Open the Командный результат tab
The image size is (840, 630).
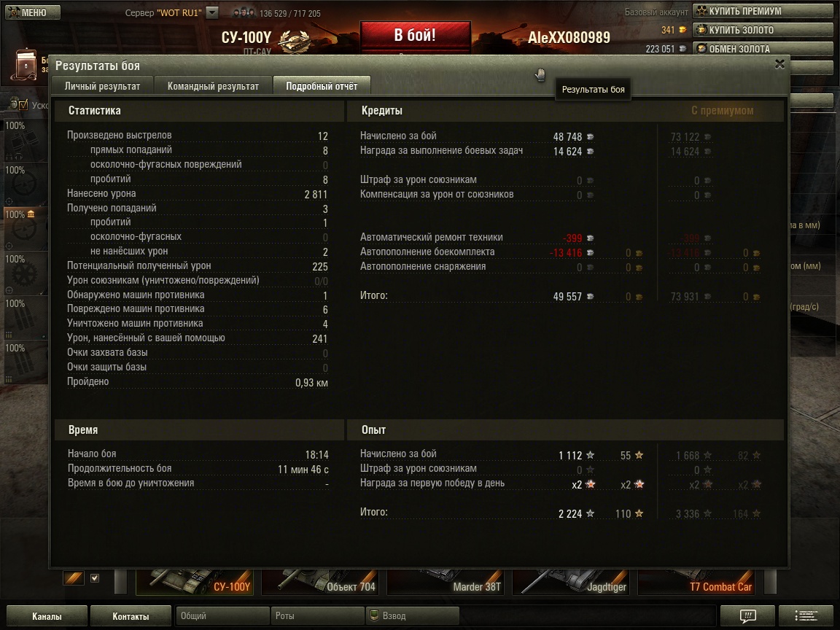click(x=213, y=86)
